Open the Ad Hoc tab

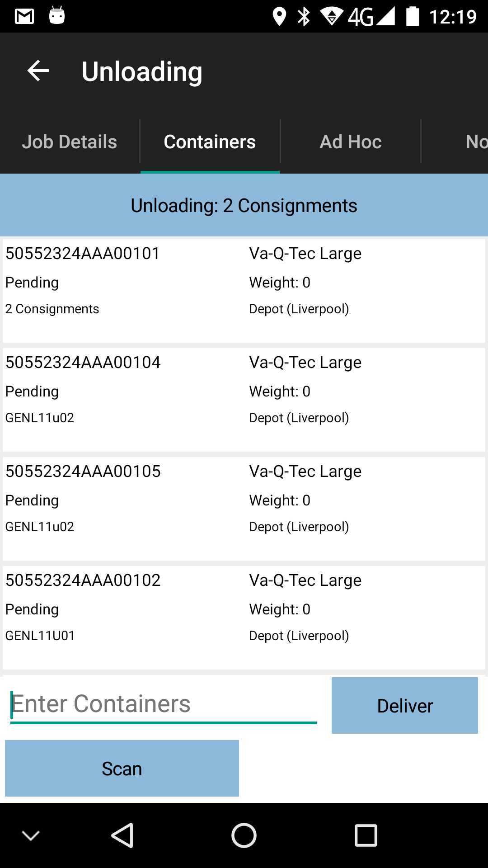351,142
